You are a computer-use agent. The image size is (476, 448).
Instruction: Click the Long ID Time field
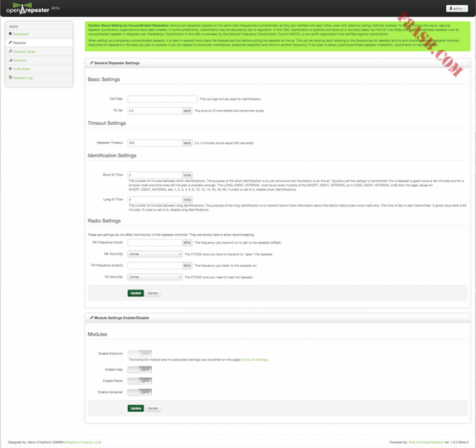tap(155, 200)
